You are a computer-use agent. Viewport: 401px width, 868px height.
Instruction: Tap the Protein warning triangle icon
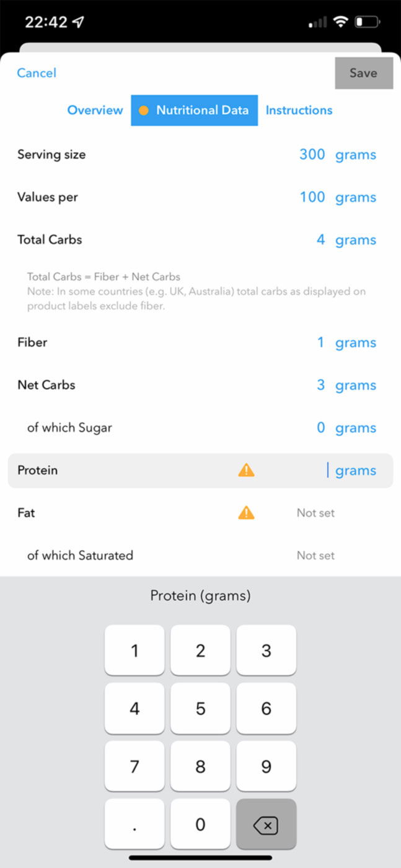tap(246, 471)
